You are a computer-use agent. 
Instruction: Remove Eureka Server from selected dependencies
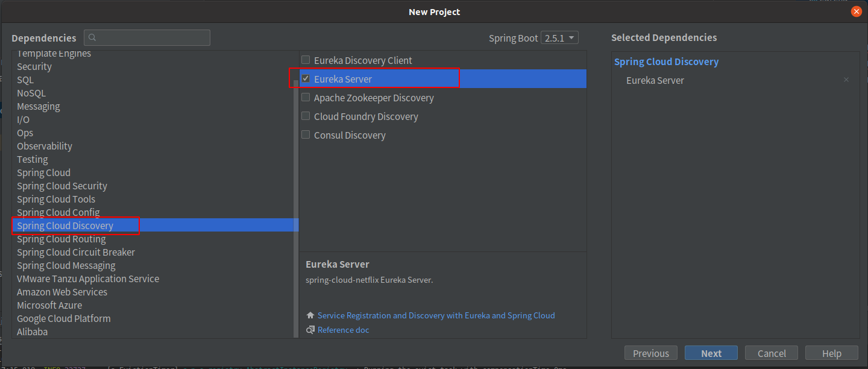pyautogui.click(x=846, y=80)
